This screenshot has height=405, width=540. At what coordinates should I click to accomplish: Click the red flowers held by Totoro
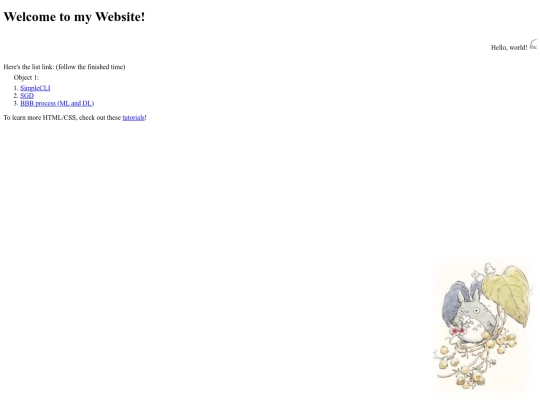coord(458,331)
